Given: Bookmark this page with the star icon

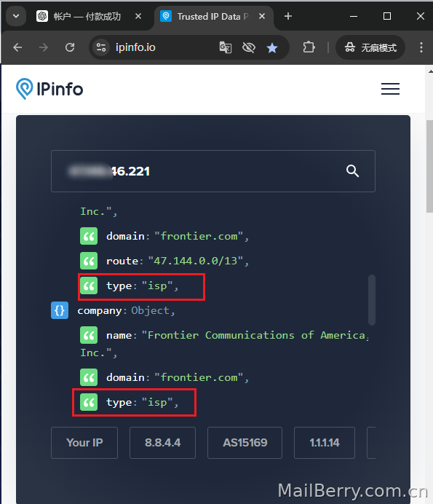Looking at the screenshot, I should pos(272,47).
